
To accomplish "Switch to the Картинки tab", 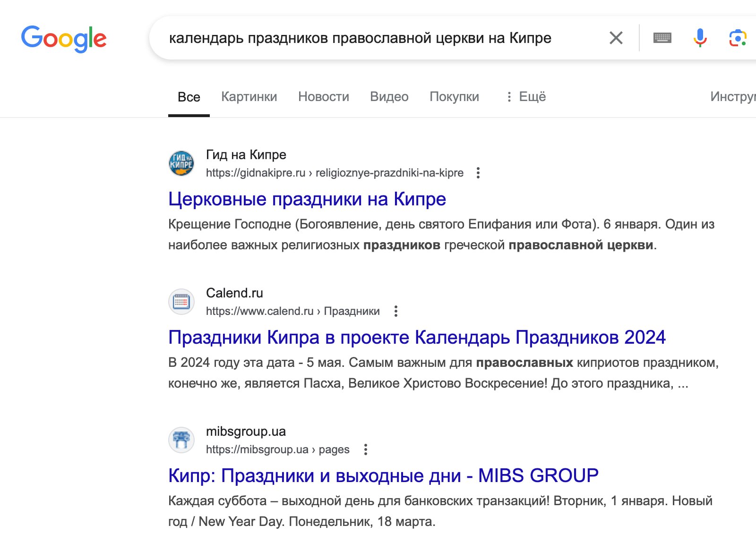I will [249, 97].
